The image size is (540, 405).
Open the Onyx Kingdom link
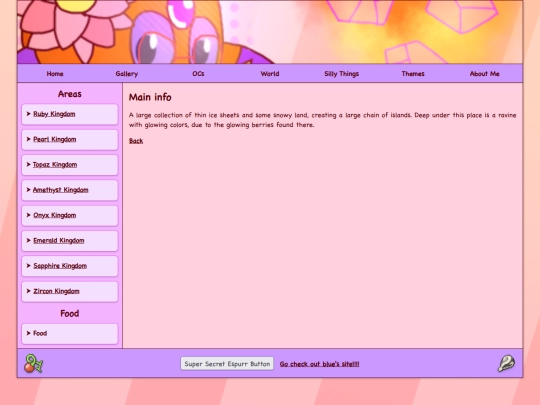[x=54, y=215]
